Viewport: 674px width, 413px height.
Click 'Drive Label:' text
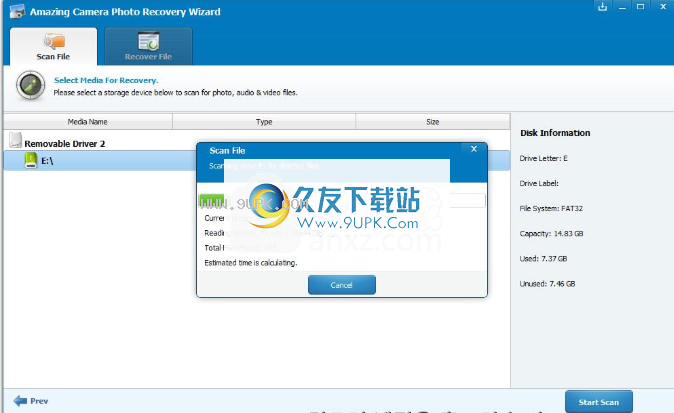(539, 184)
